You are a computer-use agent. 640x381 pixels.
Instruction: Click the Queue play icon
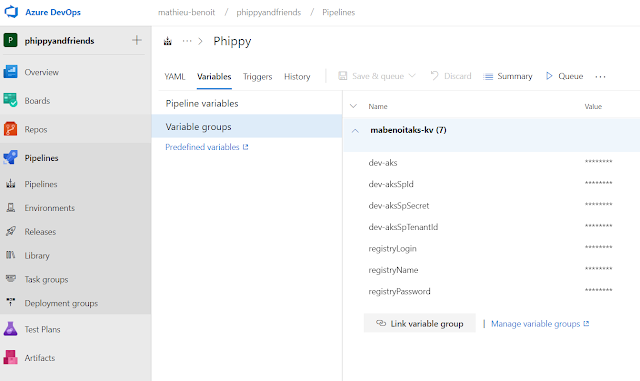pyautogui.click(x=549, y=76)
